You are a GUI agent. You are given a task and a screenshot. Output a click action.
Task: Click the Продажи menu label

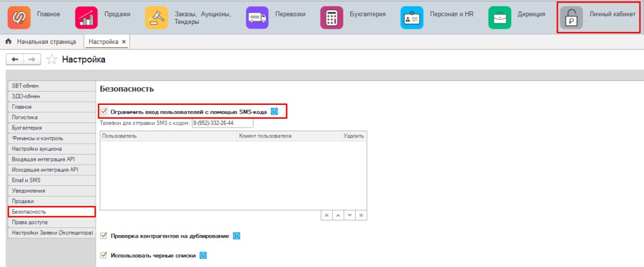pos(118,14)
